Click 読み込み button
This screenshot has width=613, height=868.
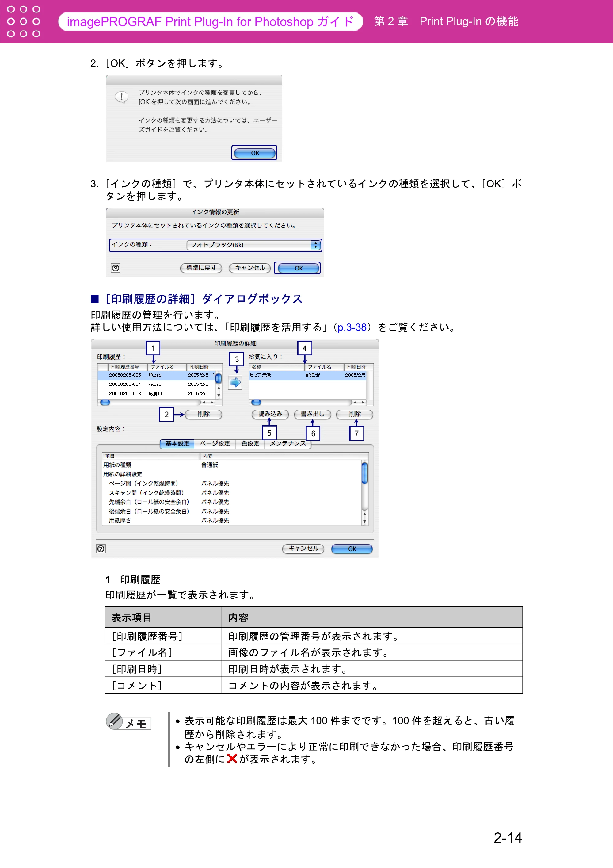click(x=270, y=414)
